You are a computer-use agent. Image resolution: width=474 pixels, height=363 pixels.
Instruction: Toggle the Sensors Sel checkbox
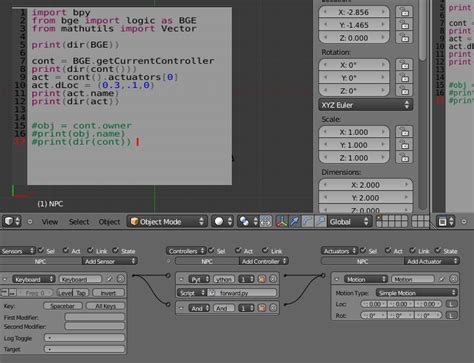41,250
